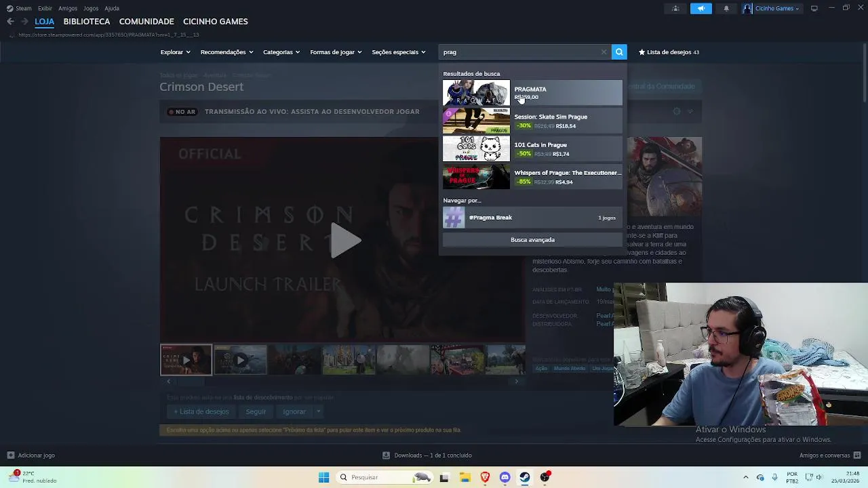Switch to the COMUNIDADE tab
This screenshot has width=868, height=488.
pos(146,22)
